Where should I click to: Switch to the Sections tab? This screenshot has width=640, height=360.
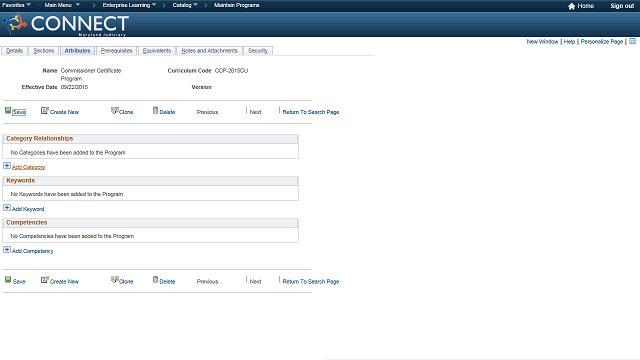[x=43, y=51]
